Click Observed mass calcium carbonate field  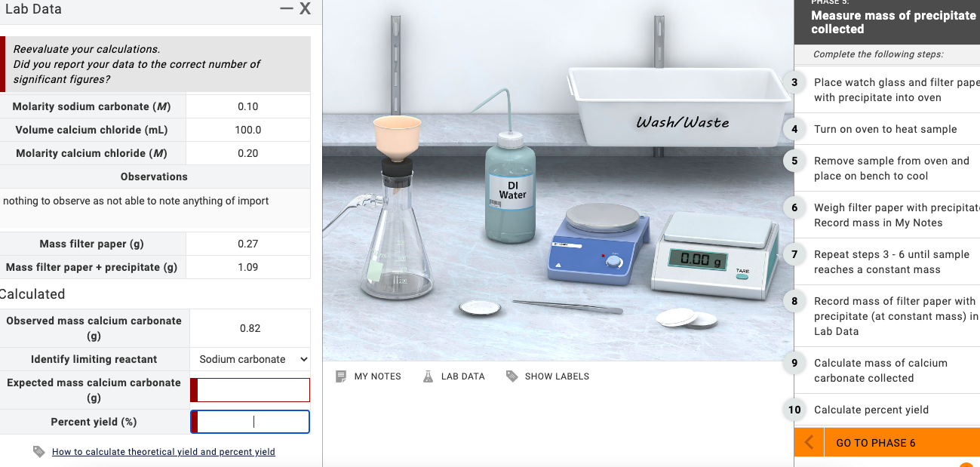(250, 328)
